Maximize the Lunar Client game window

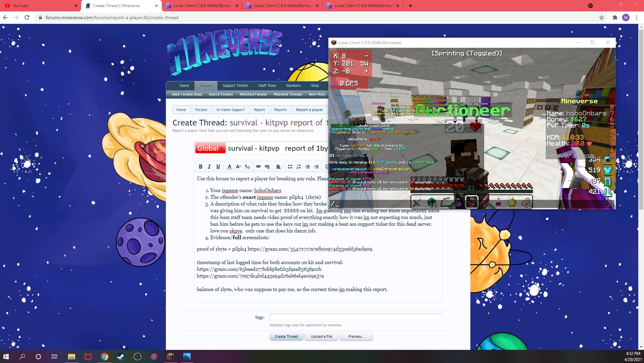click(593, 42)
